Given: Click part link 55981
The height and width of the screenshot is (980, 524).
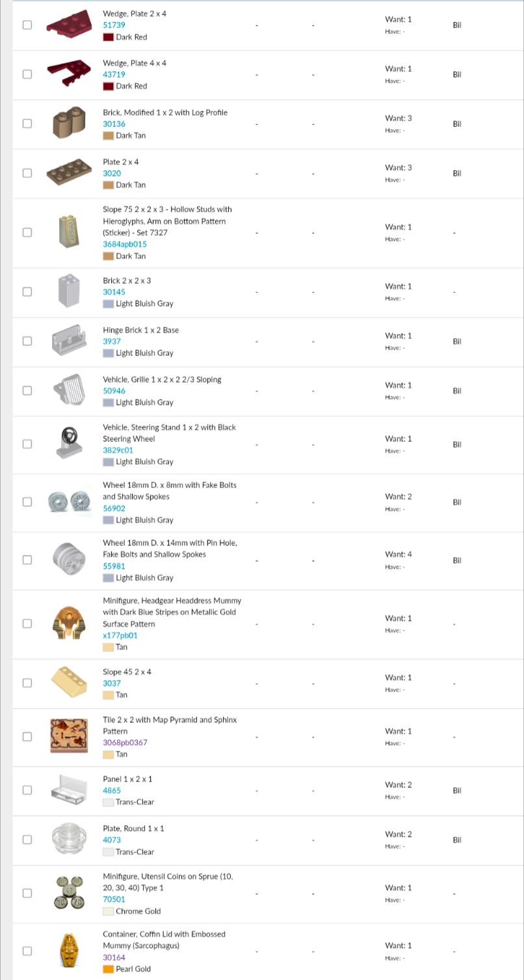Looking at the screenshot, I should 114,566.
